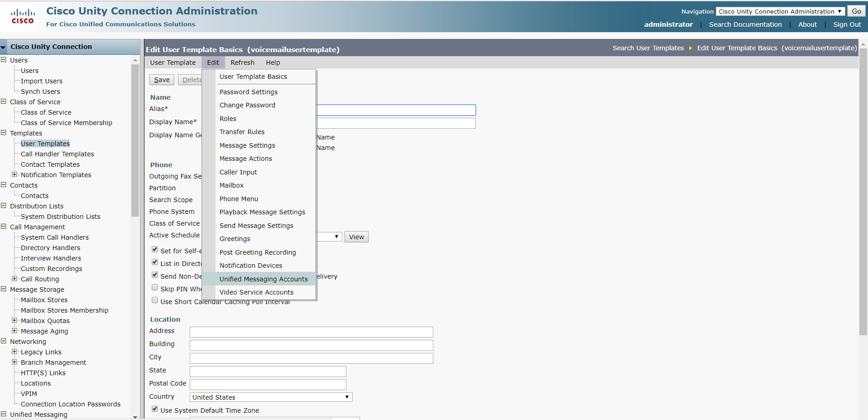Click the Delete button
This screenshot has height=420, width=868.
(x=191, y=80)
